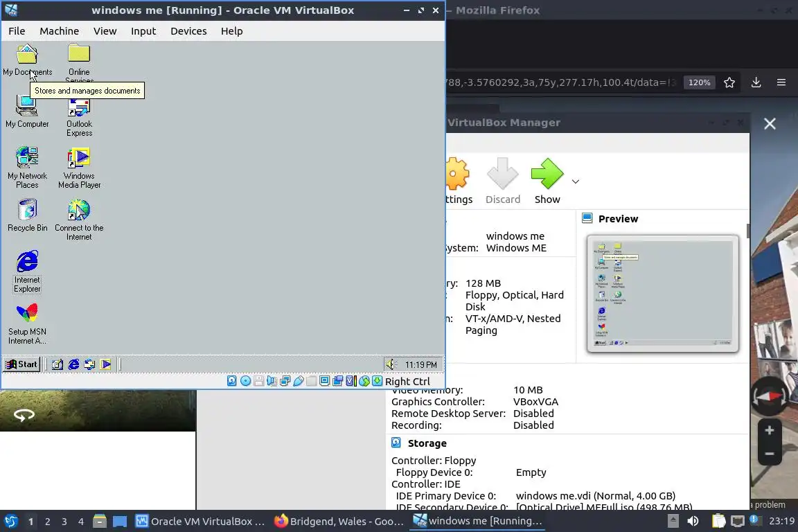798x532 pixels.
Task: Switch to Bridgend, Wales Firefox taskbar entry
Action: [x=339, y=522]
